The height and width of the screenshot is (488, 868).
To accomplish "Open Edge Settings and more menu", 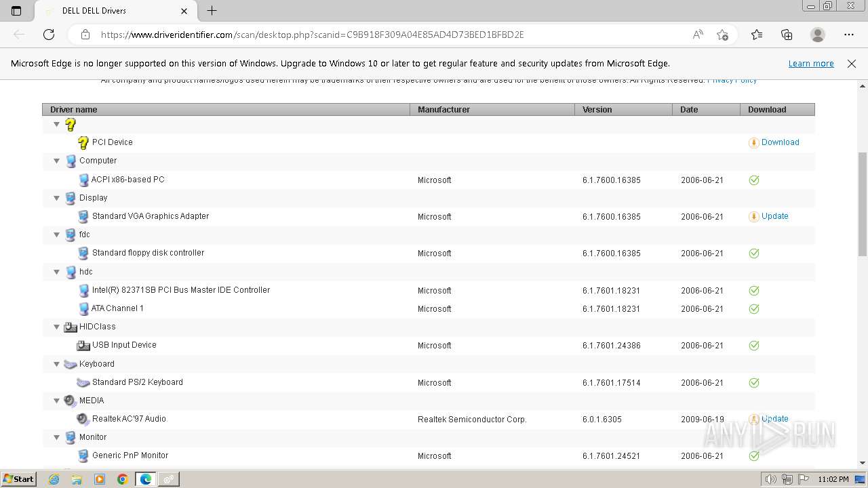I will tap(849, 35).
